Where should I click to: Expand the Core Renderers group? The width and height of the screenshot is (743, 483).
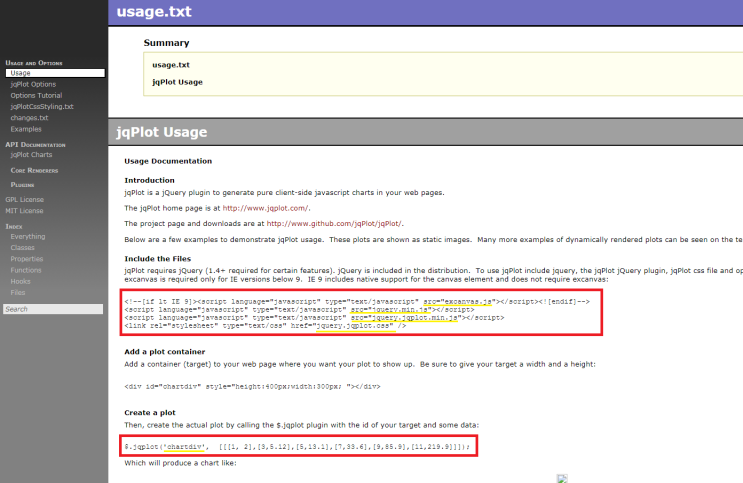click(x=34, y=170)
